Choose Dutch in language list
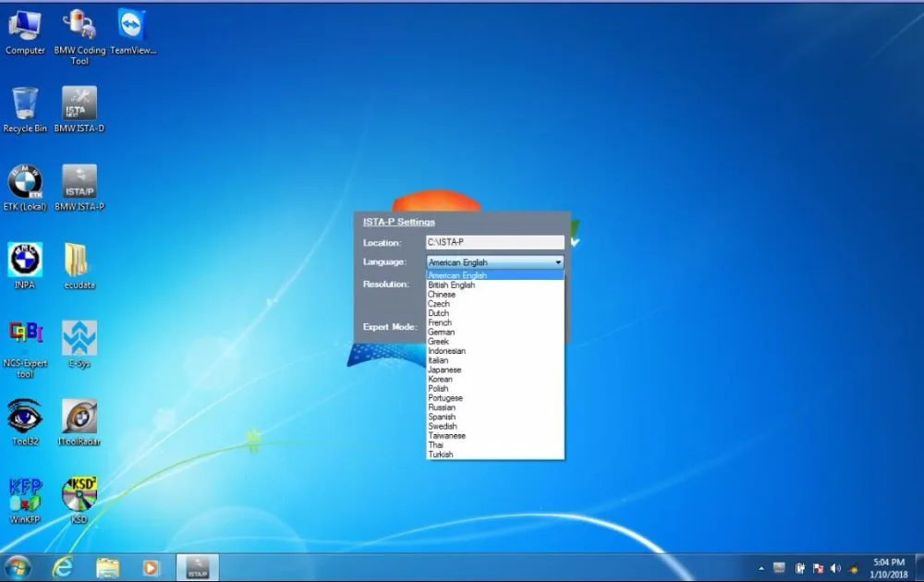924x582 pixels. [x=495, y=313]
